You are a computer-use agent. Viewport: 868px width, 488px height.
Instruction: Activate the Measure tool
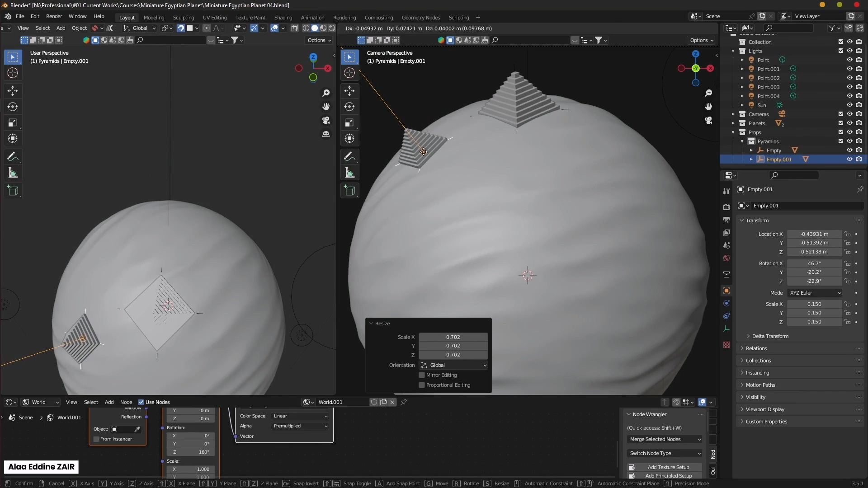13,172
